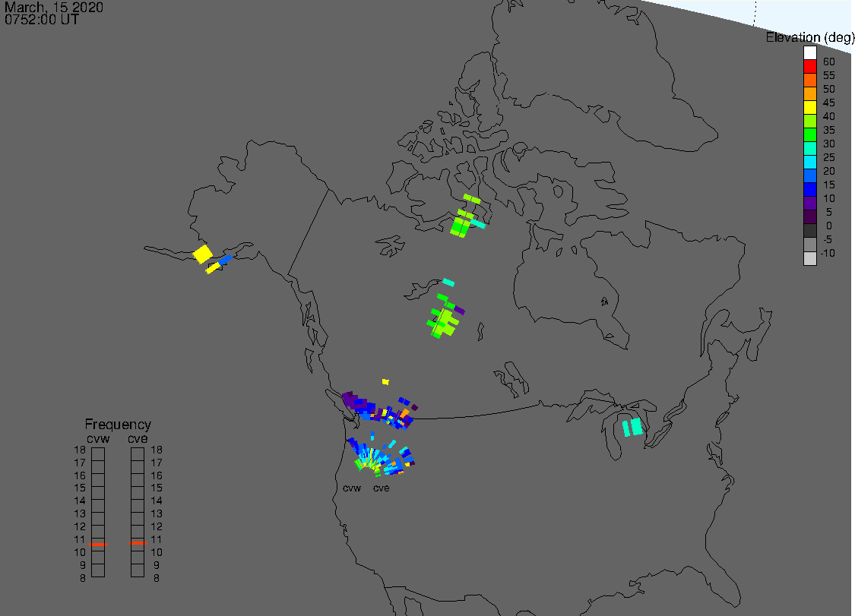Click the '0752:00 UT' timestamp
Image resolution: width=855 pixels, height=616 pixels.
point(42,20)
